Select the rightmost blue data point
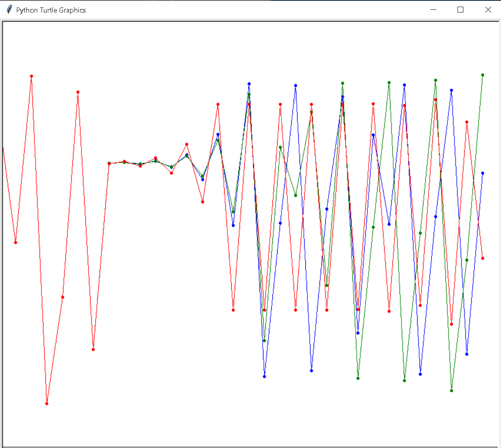501x448 pixels. click(483, 173)
